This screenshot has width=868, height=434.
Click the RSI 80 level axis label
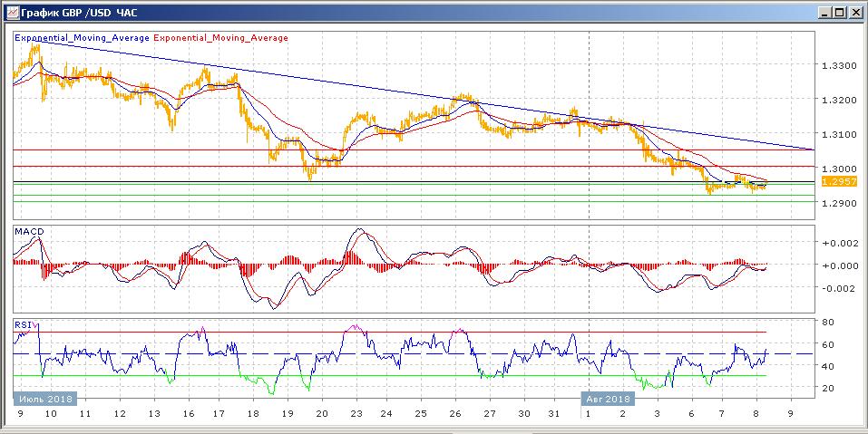[x=828, y=322]
